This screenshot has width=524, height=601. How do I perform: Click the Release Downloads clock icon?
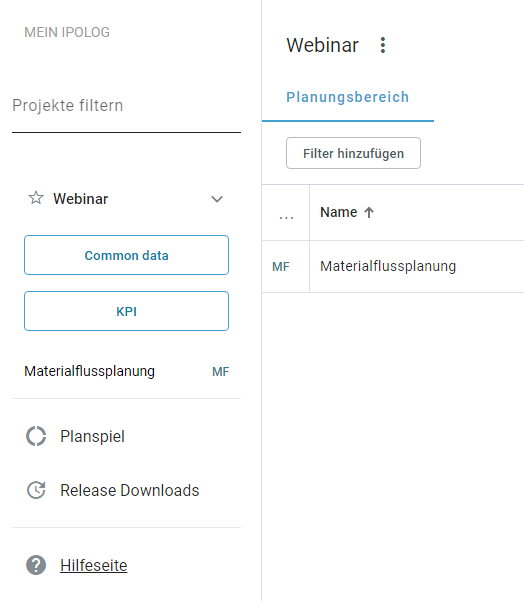[36, 490]
